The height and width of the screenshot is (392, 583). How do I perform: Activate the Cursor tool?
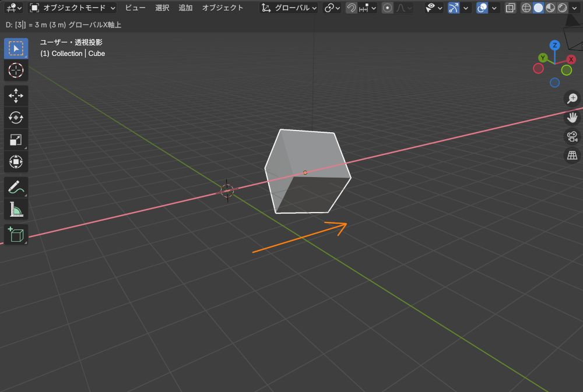tap(16, 70)
